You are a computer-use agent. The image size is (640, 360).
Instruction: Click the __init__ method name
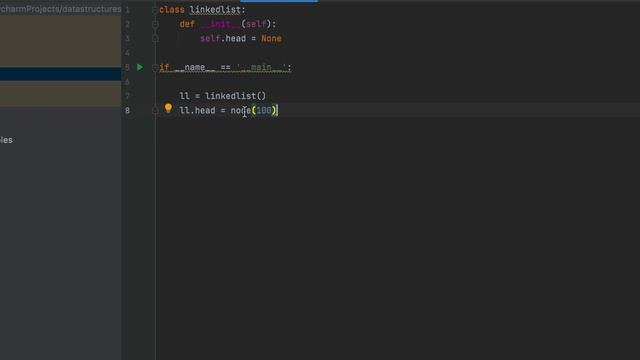click(220, 24)
